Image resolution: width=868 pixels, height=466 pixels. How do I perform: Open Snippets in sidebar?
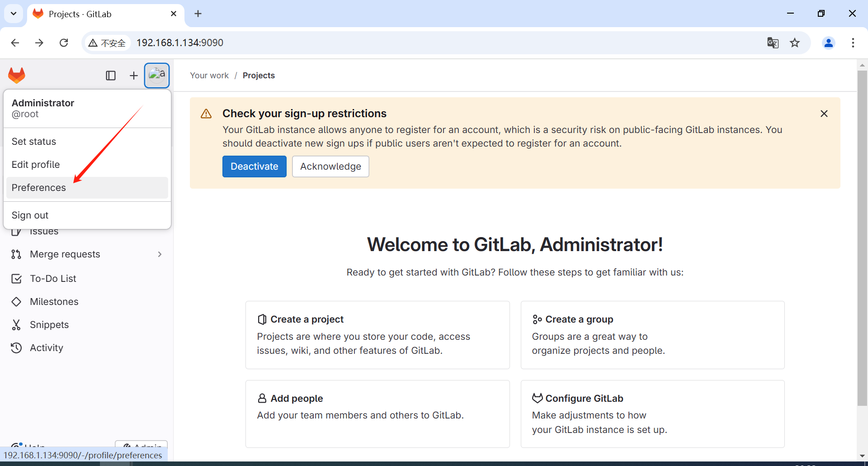[87, 325]
